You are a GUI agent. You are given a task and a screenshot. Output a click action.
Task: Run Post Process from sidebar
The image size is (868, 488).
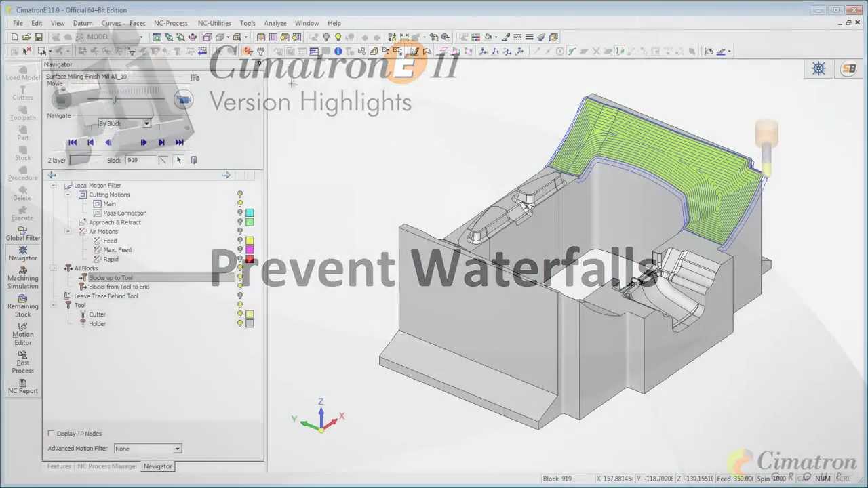click(22, 363)
